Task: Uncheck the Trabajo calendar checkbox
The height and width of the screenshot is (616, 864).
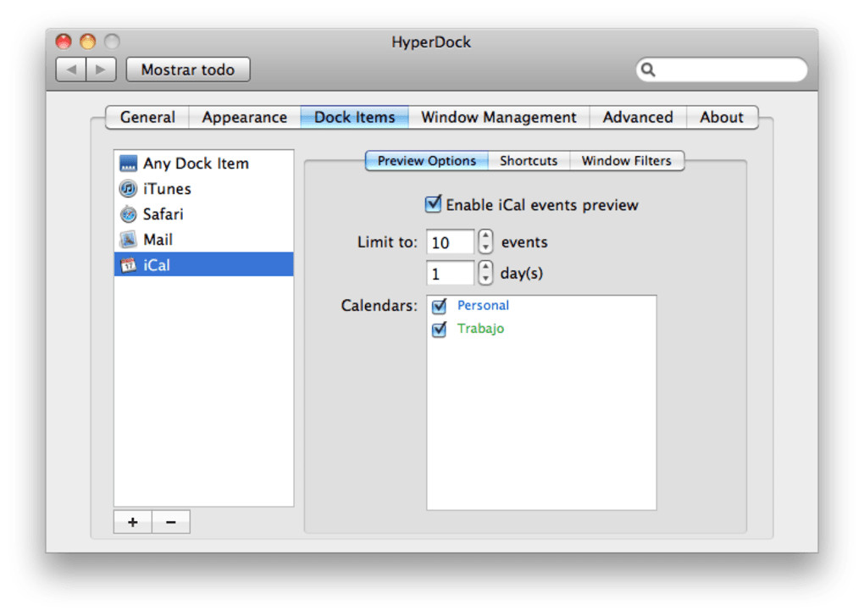Action: tap(439, 329)
